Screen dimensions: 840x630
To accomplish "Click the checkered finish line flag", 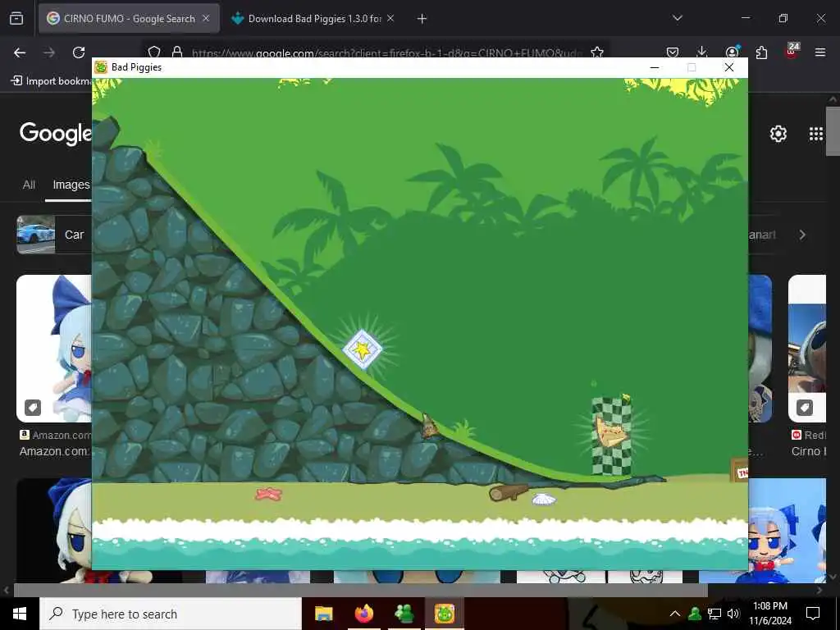I will click(612, 435).
